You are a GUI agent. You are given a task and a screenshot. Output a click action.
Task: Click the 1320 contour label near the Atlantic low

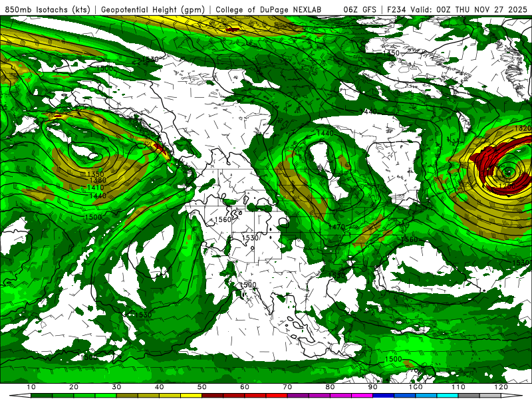(523, 128)
